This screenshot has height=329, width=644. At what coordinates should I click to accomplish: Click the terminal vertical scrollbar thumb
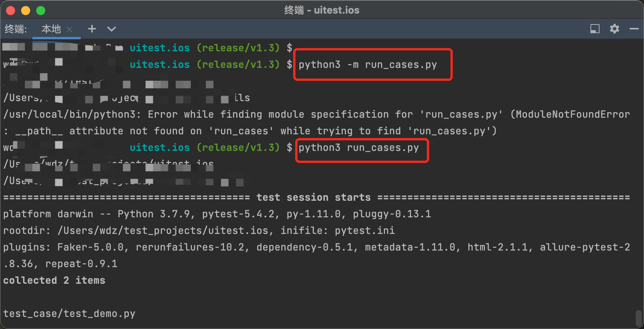click(638, 319)
